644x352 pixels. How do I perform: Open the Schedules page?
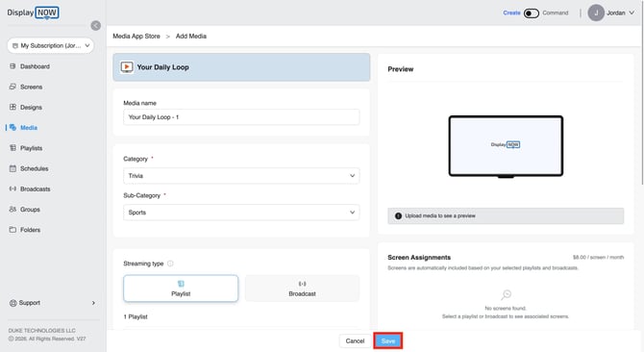pos(34,168)
